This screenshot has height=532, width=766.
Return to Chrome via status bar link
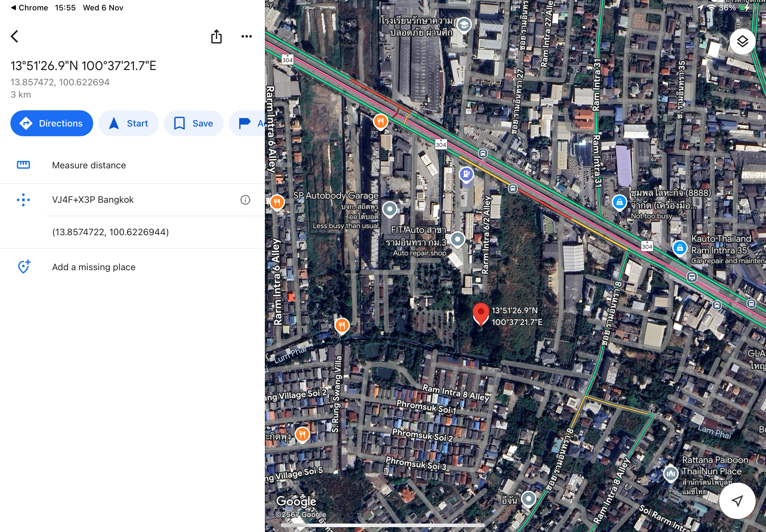click(29, 8)
